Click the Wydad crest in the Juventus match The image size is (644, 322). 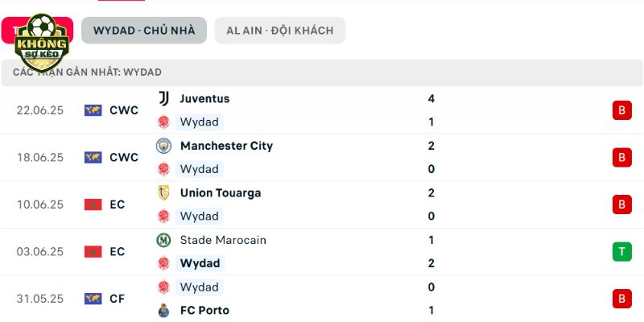click(164, 122)
